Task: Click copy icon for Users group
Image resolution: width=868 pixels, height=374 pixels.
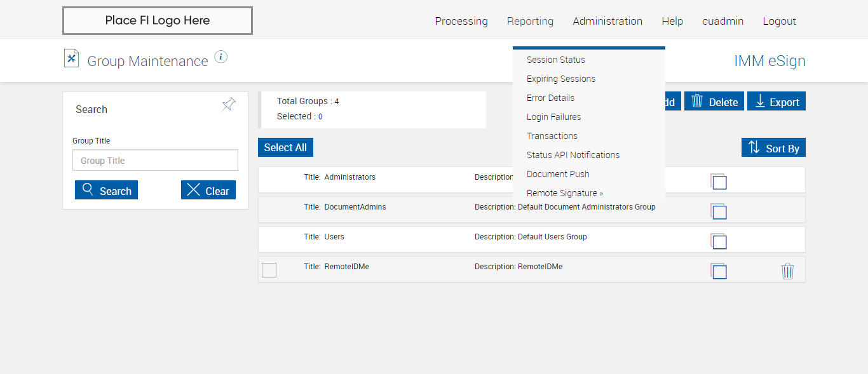Action: pos(719,241)
